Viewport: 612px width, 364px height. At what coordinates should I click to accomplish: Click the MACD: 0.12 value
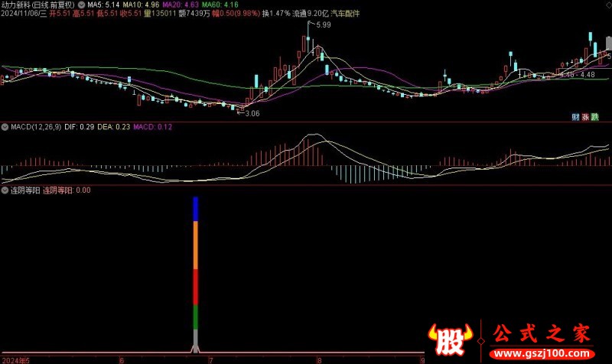coord(152,127)
